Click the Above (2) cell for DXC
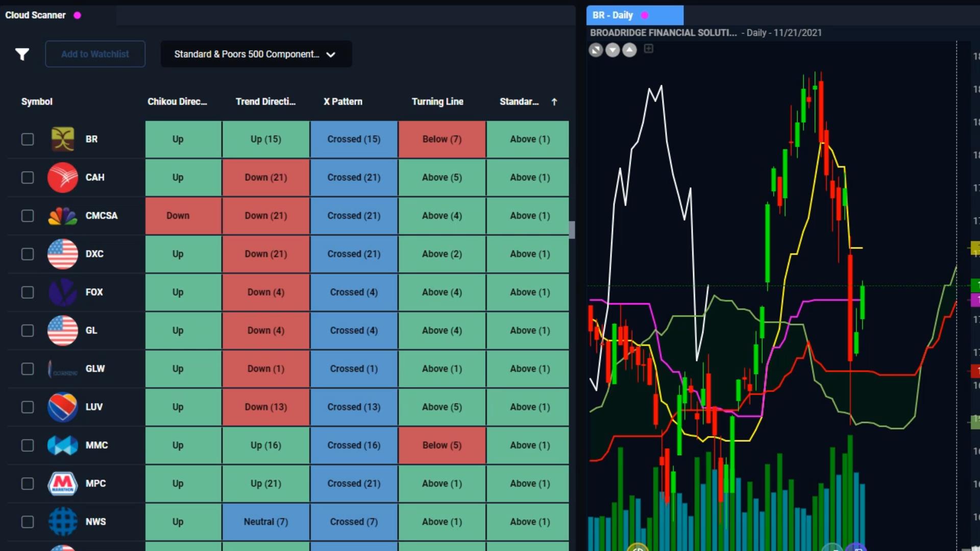Screen dimensions: 980x551 [442, 254]
